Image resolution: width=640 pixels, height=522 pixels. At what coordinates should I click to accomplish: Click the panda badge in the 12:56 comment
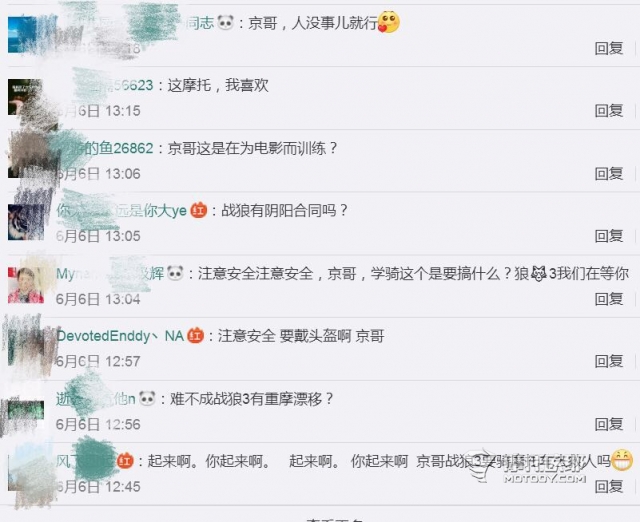tap(147, 398)
